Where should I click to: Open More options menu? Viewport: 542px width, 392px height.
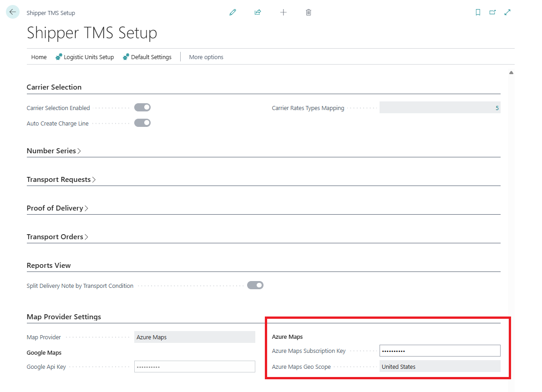pyautogui.click(x=206, y=57)
